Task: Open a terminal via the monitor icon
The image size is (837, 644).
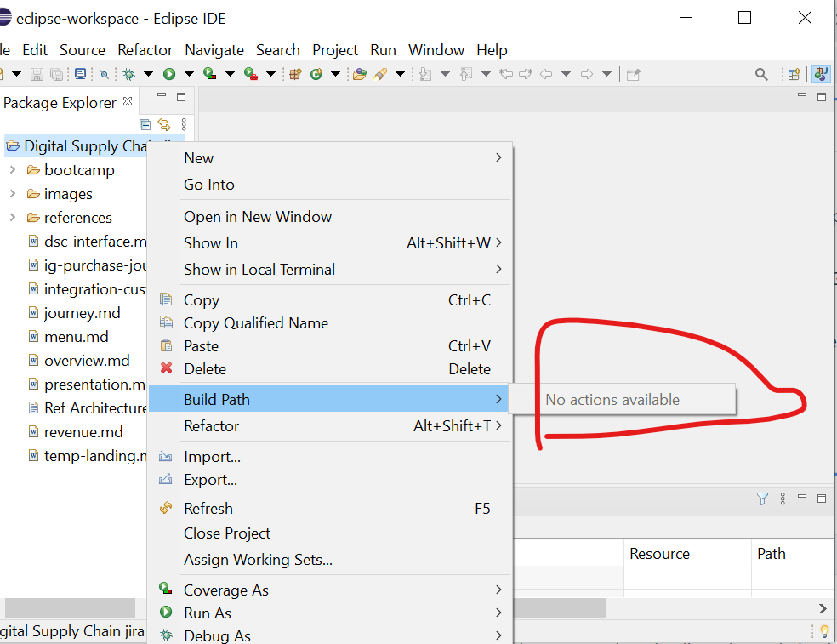Action: [x=80, y=74]
